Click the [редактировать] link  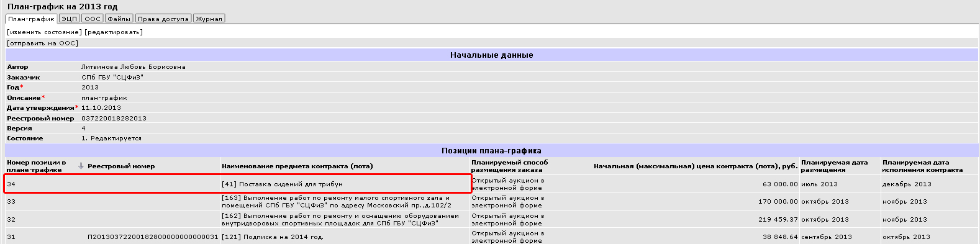click(x=113, y=32)
